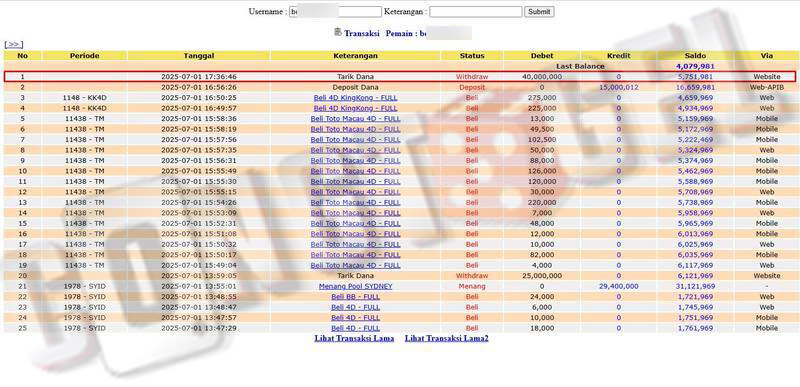Open Beli BB - FULL link

pyautogui.click(x=356, y=297)
